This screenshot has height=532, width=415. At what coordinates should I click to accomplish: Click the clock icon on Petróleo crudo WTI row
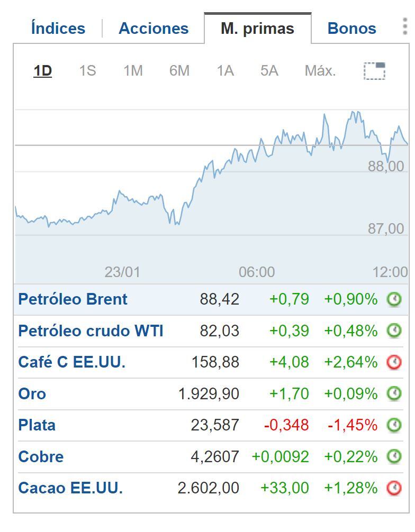[x=394, y=331]
